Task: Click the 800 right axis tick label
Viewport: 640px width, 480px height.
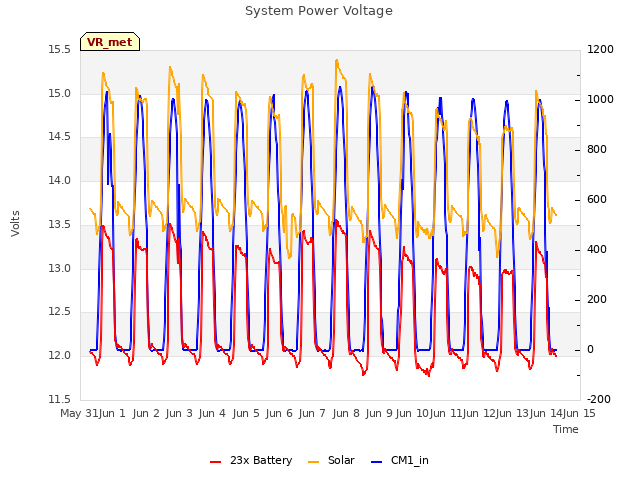Action: pos(597,150)
